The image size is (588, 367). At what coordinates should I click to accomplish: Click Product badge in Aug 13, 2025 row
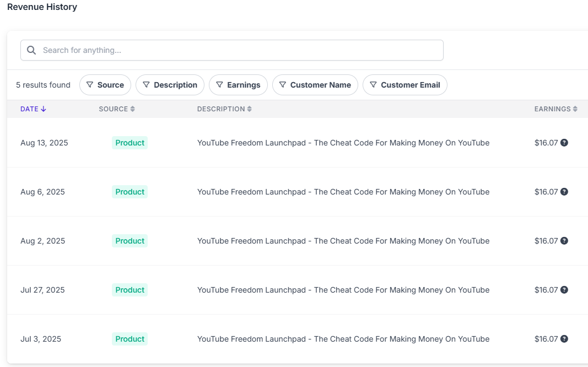(x=130, y=143)
